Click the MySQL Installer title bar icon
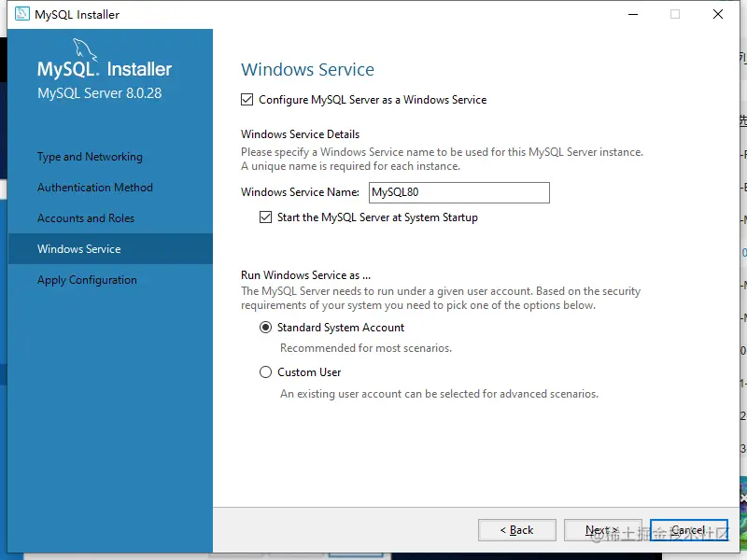Viewport: 747px width, 560px height. [21, 14]
